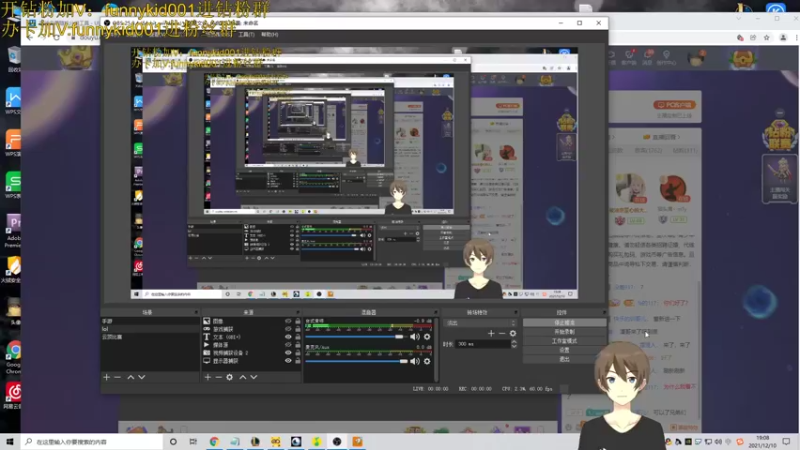Click the 设置 button in Controls

[564, 350]
